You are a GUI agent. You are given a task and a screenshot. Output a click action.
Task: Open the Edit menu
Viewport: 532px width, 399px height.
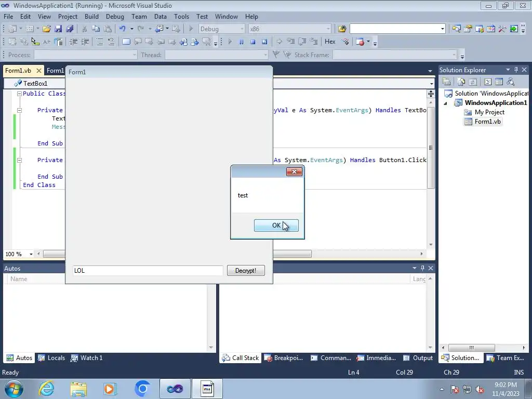click(25, 16)
